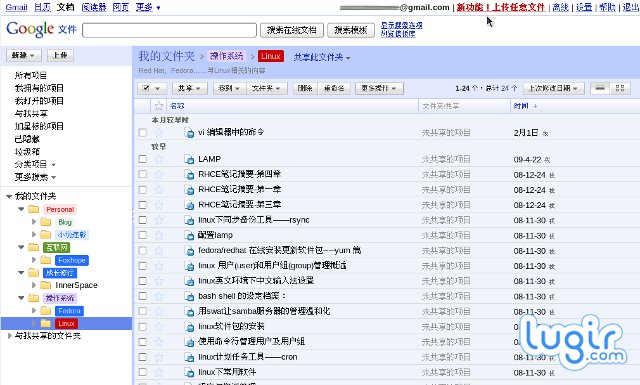Screen dimensions: 640x385
Task: Open the 上次修改日期 sort dropdown
Action: [553, 88]
